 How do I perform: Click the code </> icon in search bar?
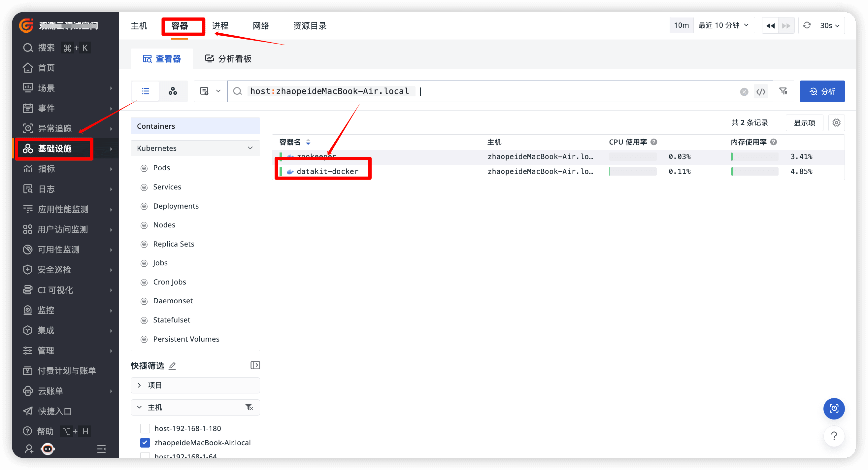point(760,91)
